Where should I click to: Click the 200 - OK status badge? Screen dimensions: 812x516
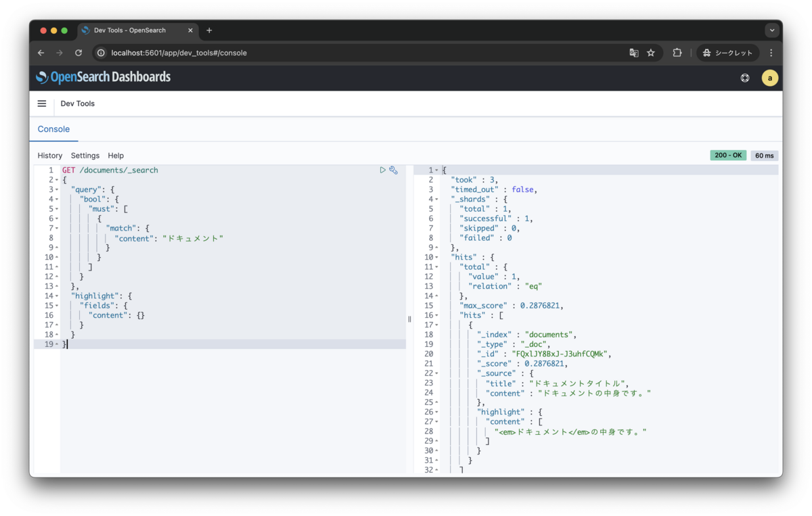728,156
